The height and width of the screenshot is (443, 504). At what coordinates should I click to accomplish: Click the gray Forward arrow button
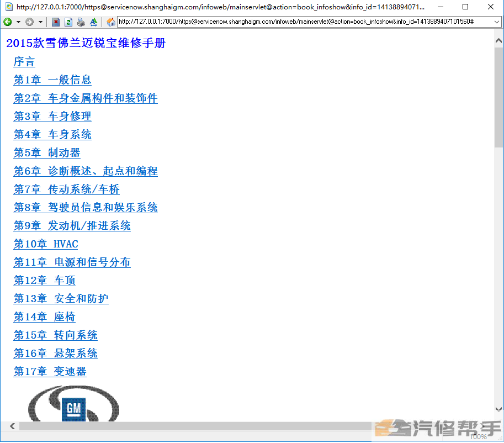click(30, 22)
